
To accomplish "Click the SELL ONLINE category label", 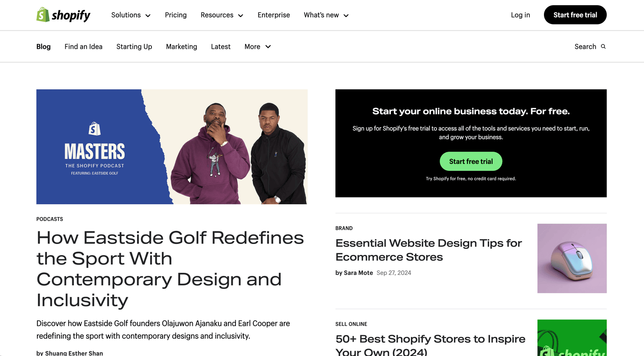I will 351,324.
